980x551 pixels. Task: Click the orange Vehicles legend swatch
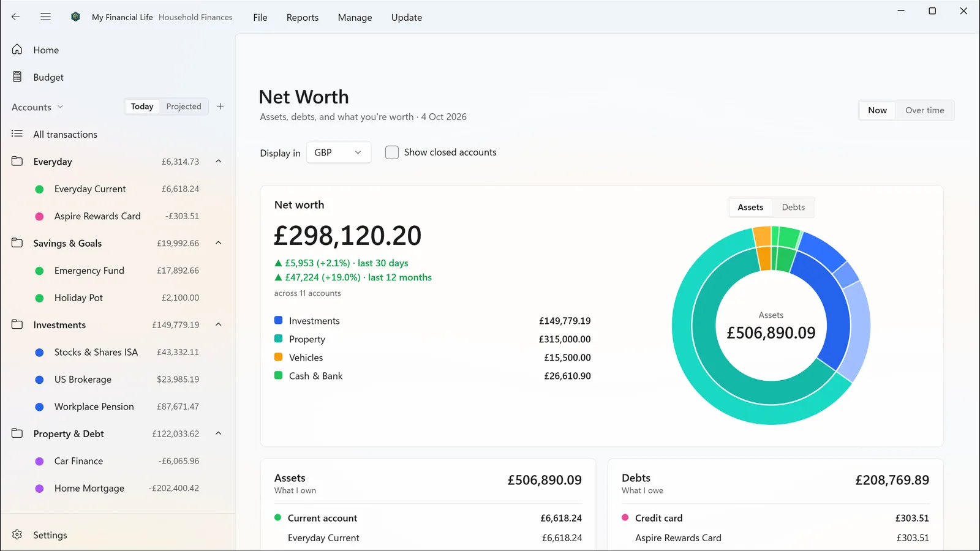pos(278,357)
